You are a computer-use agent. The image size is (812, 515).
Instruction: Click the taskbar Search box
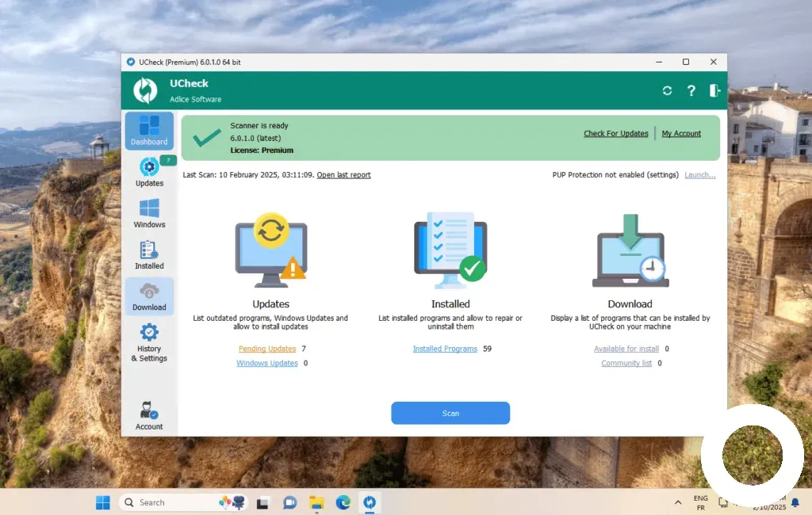pos(183,502)
